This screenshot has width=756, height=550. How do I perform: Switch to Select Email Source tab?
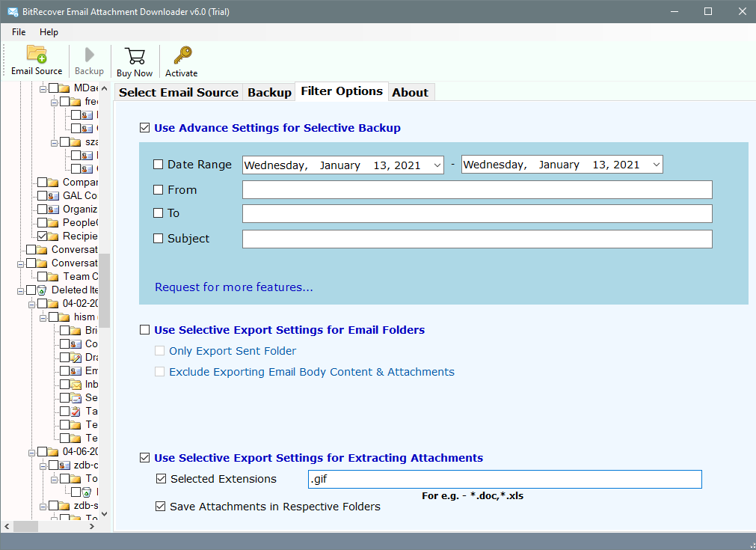179,92
